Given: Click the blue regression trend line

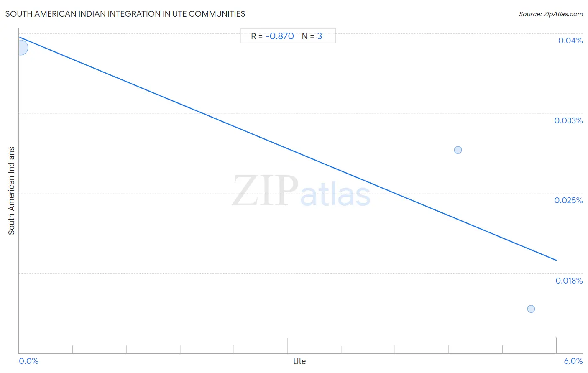Looking at the screenshot, I should pos(288,149).
